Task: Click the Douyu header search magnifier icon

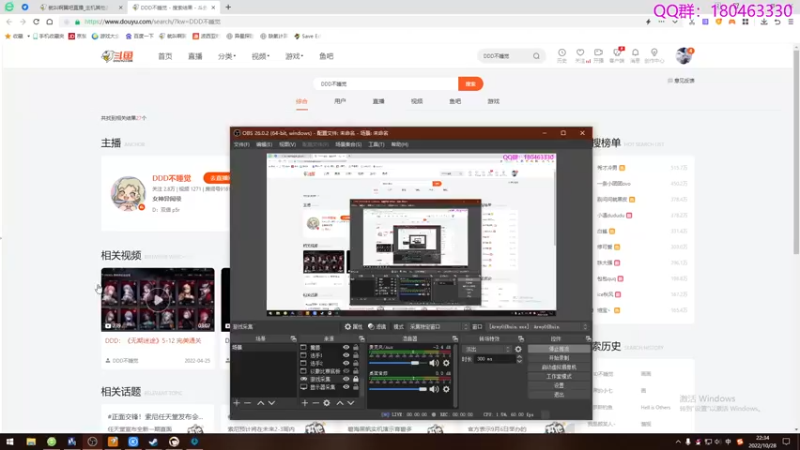Action: (536, 56)
